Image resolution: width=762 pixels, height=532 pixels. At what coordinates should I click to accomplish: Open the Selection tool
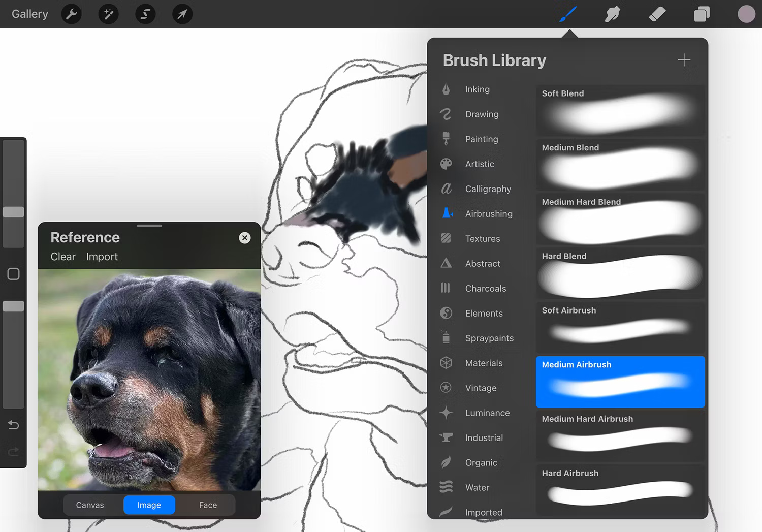coord(145,14)
